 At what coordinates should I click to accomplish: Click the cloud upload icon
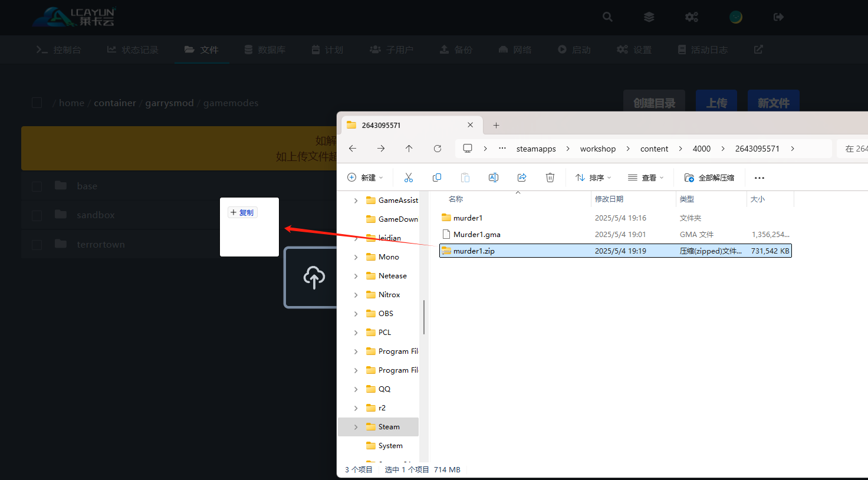tap(314, 277)
